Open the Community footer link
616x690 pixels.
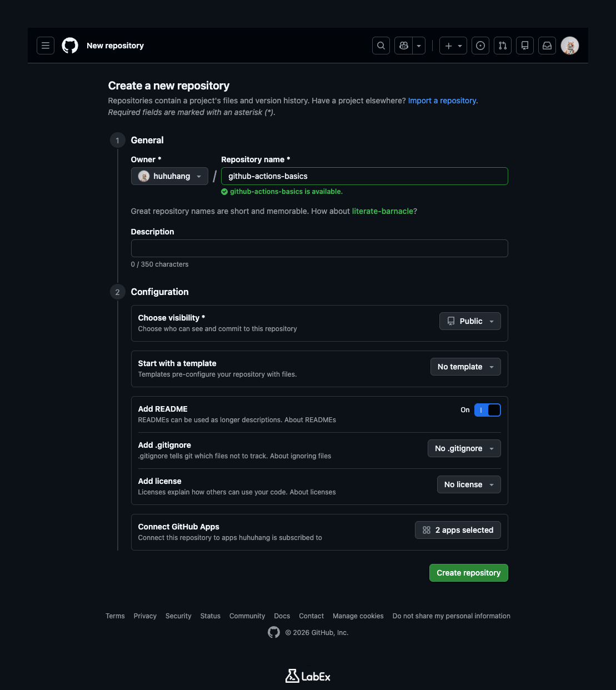(x=247, y=616)
